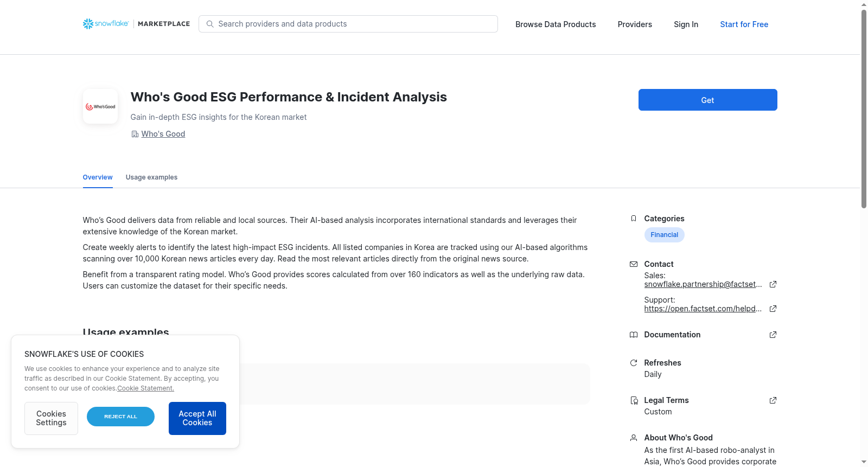
Task: Click the subtitle "Gain in-depth ESG insights for the Korean market"
Action: point(219,117)
